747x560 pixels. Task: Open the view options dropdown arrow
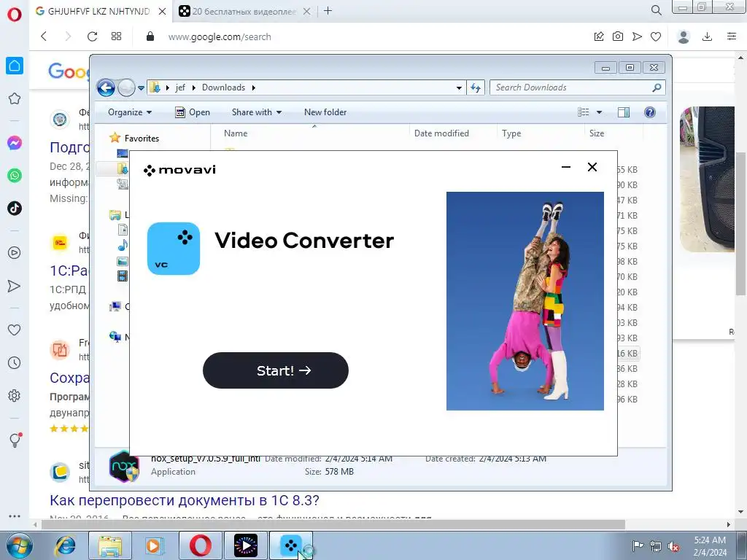pyautogui.click(x=600, y=112)
